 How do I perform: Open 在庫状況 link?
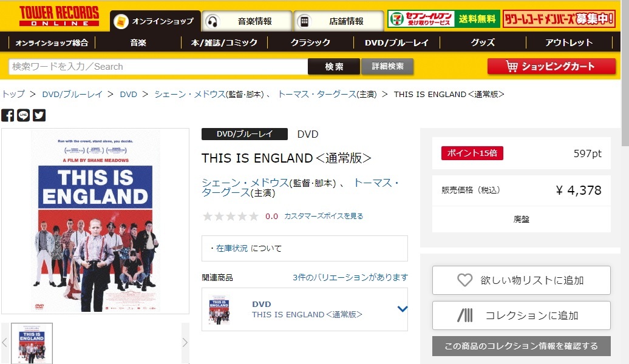232,249
